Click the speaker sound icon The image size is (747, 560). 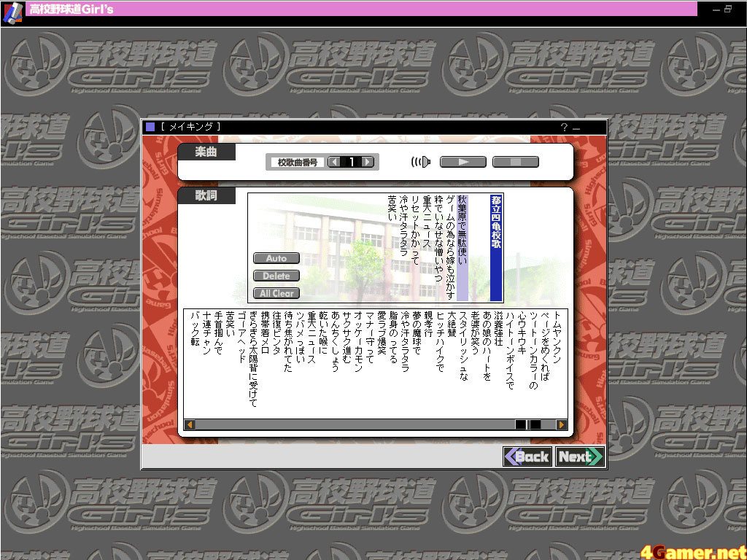[421, 162]
